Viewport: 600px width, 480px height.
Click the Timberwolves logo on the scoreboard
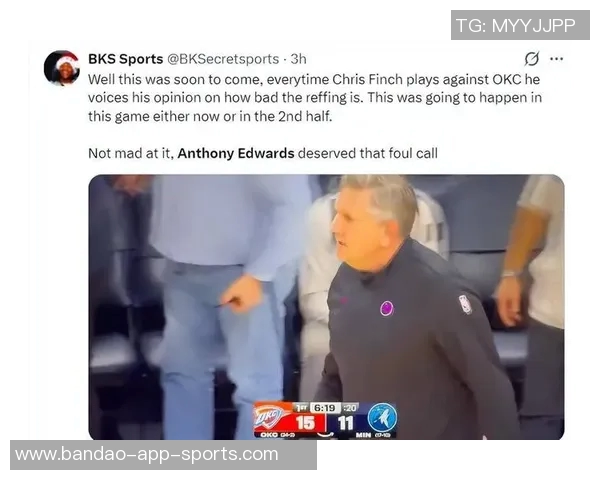coord(382,418)
